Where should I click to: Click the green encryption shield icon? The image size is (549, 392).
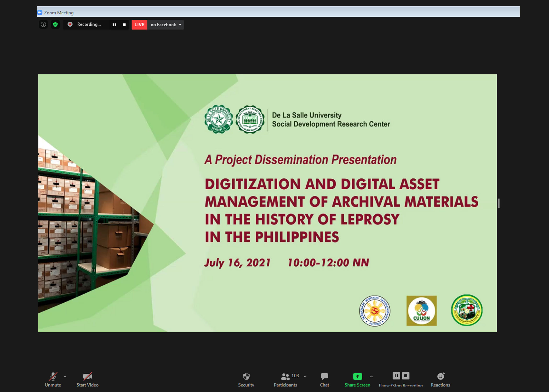[x=55, y=25]
